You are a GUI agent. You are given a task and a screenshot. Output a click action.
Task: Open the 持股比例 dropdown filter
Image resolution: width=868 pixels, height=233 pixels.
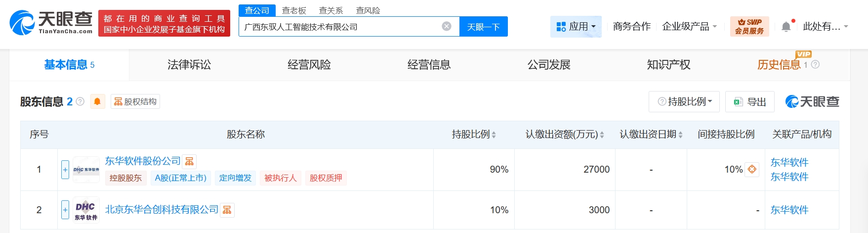[x=684, y=101]
